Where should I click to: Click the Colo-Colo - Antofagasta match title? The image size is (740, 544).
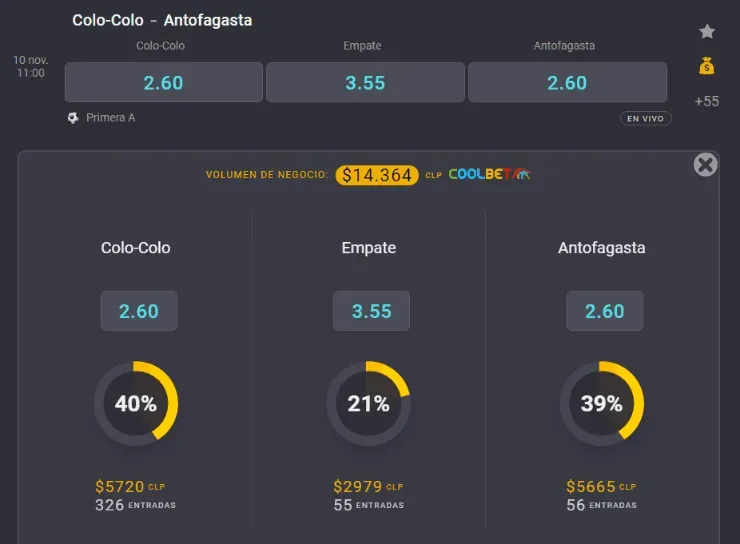[162, 20]
